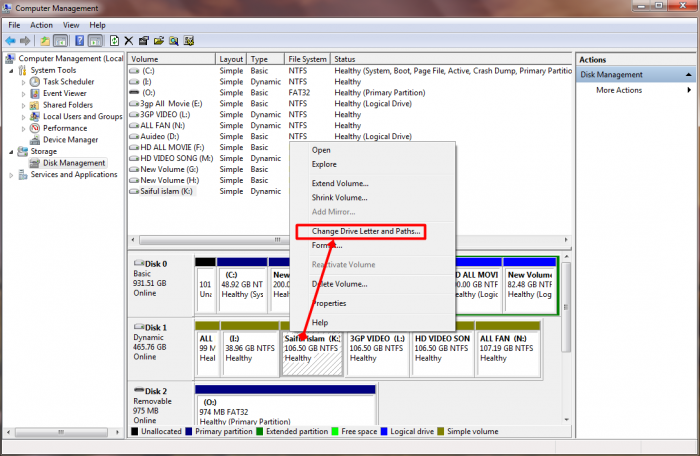Click the Open folder toolbar icon
The image size is (700, 456).
[x=158, y=41]
